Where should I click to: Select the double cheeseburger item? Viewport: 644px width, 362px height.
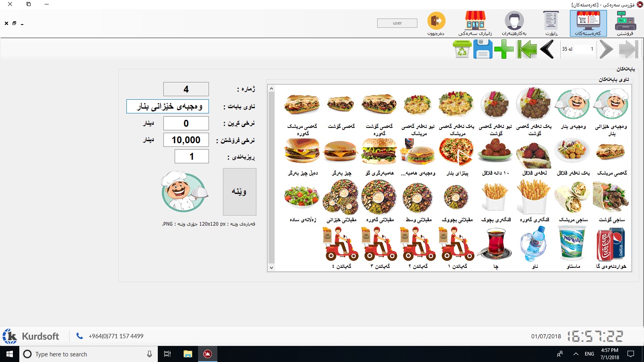(302, 157)
